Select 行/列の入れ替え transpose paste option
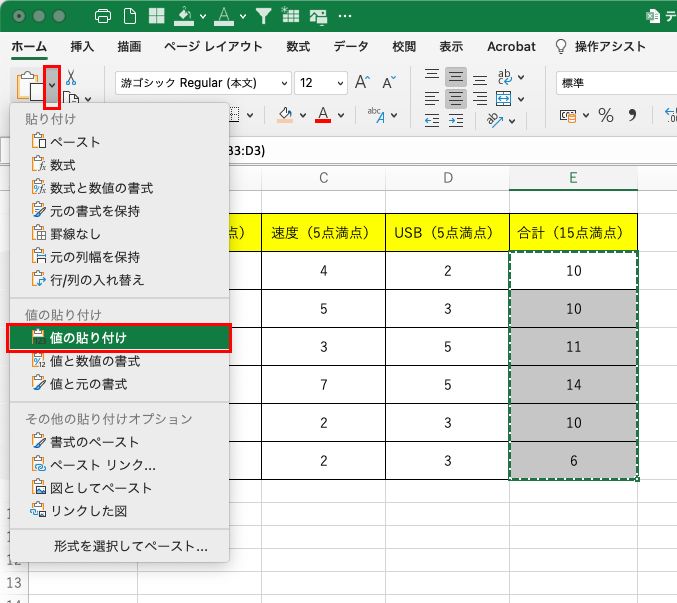677x603 pixels. click(x=97, y=279)
